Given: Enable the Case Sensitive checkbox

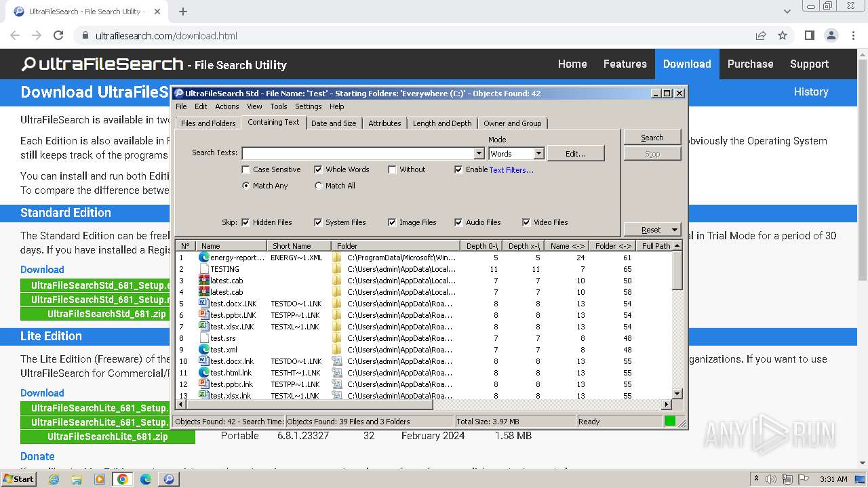Looking at the screenshot, I should pos(246,169).
